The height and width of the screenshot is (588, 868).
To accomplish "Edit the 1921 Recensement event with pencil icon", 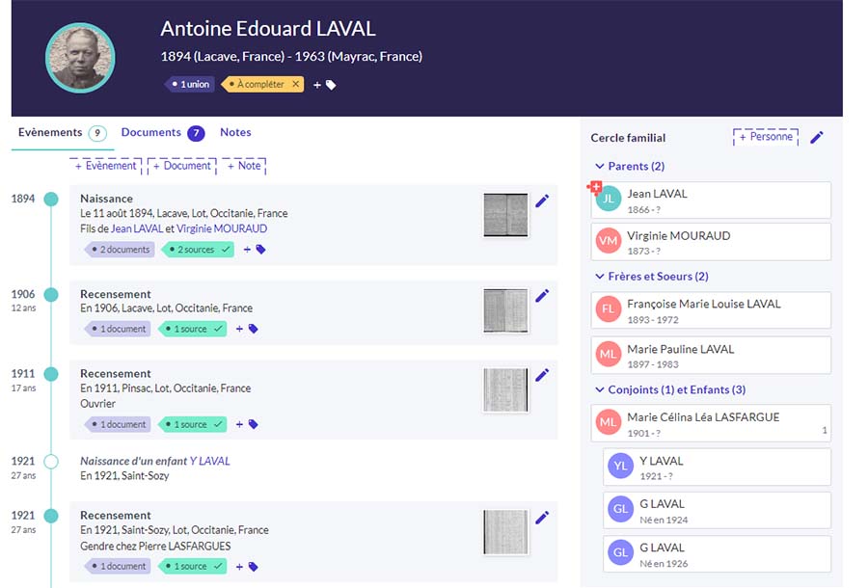I will [542, 518].
